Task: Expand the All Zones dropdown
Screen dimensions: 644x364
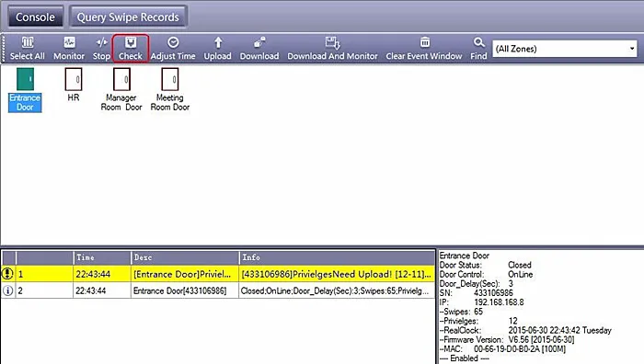Action: point(632,49)
